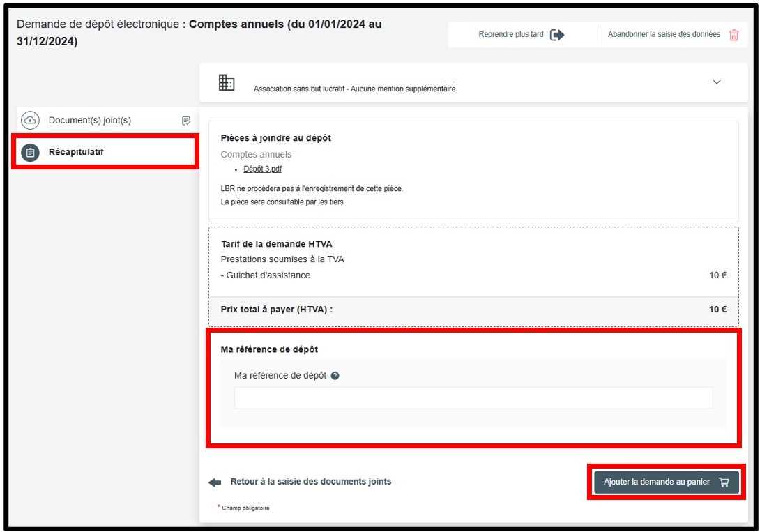Open the help tooltip for Ma référence de dépôt
This screenshot has width=760, height=532.
point(335,376)
